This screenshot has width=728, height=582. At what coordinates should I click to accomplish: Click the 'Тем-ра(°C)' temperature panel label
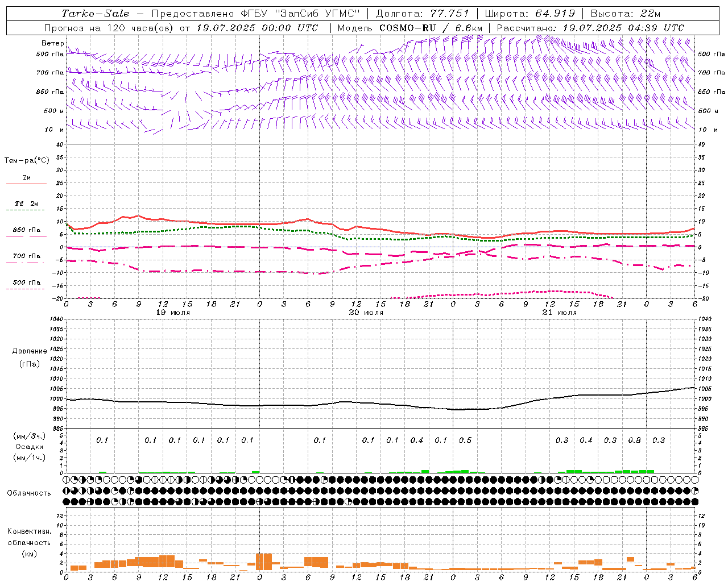tap(27, 161)
